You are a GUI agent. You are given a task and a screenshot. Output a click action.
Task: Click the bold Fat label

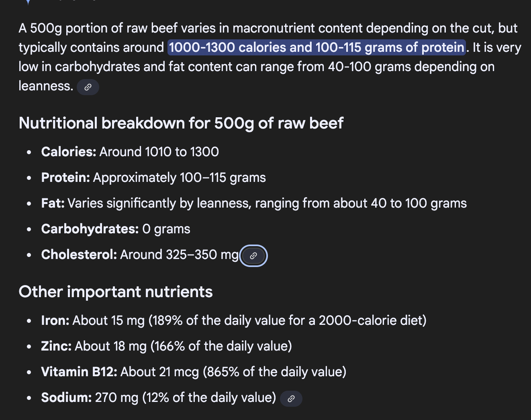[x=53, y=203]
